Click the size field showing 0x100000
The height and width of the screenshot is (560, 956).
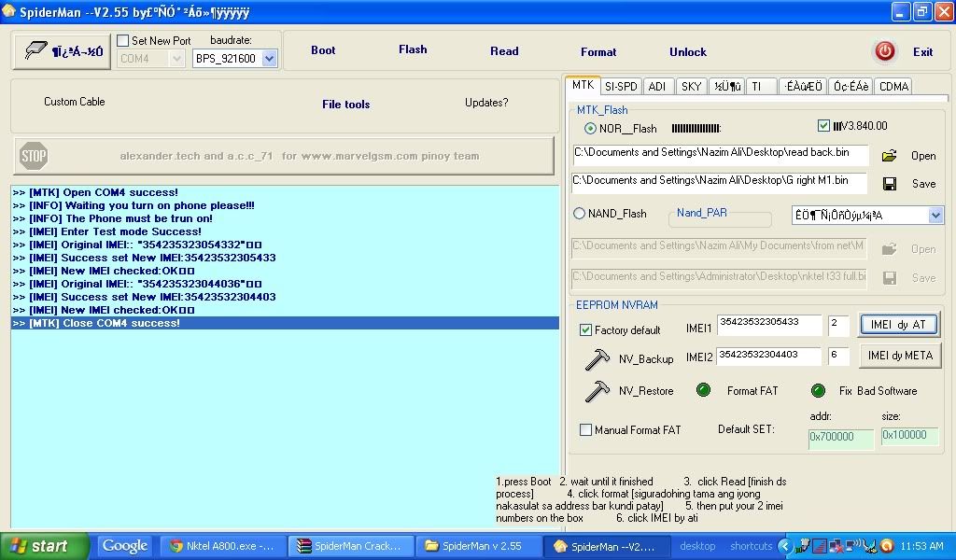point(909,436)
